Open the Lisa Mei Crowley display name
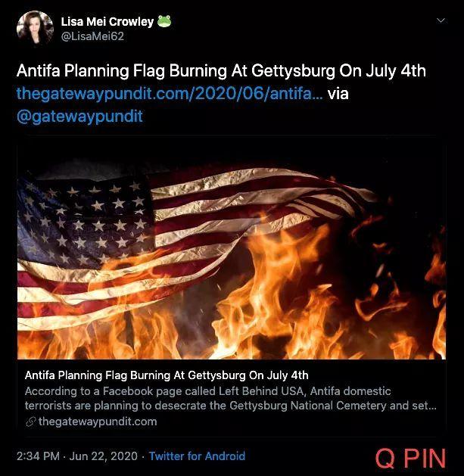 (x=107, y=21)
